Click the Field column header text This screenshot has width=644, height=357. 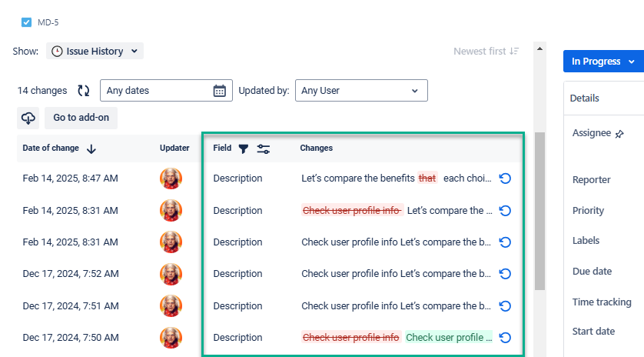pos(222,148)
